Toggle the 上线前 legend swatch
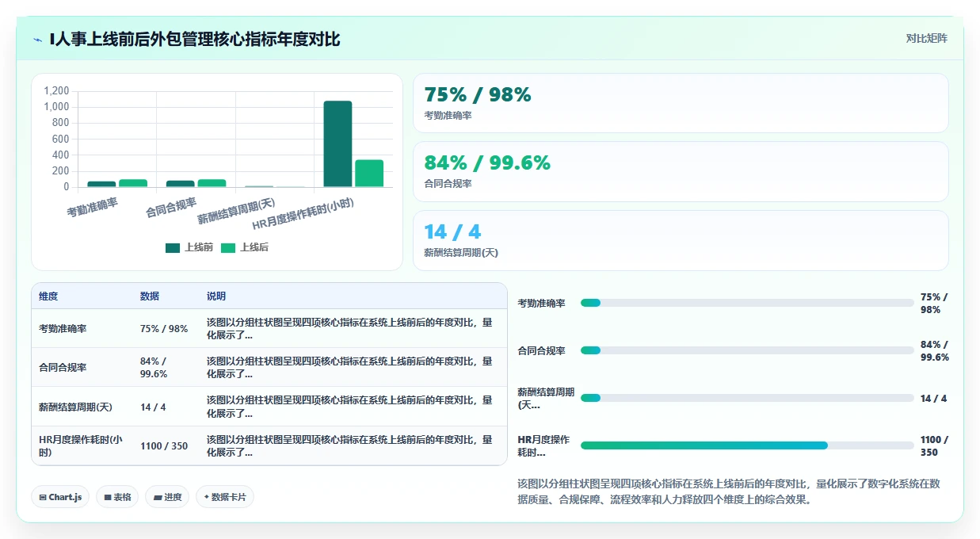Screen dimensions: 980x539 (173, 247)
